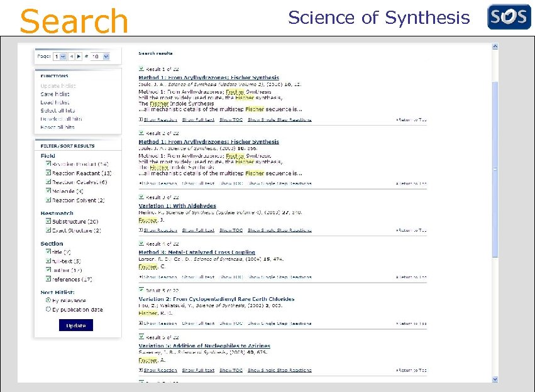535x392 pixels.
Task: Click Show Single Step Reactions for Result 3
Action: pos(279,230)
